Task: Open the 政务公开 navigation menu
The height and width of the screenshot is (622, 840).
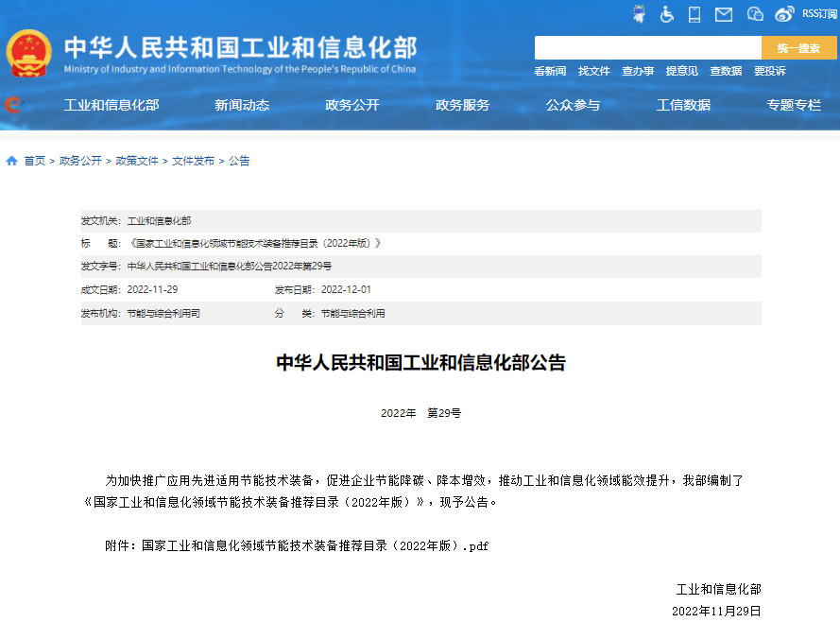Action: (352, 105)
